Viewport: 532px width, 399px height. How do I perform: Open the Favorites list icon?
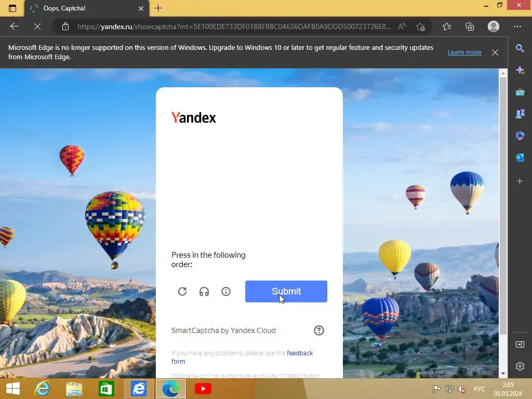point(447,26)
